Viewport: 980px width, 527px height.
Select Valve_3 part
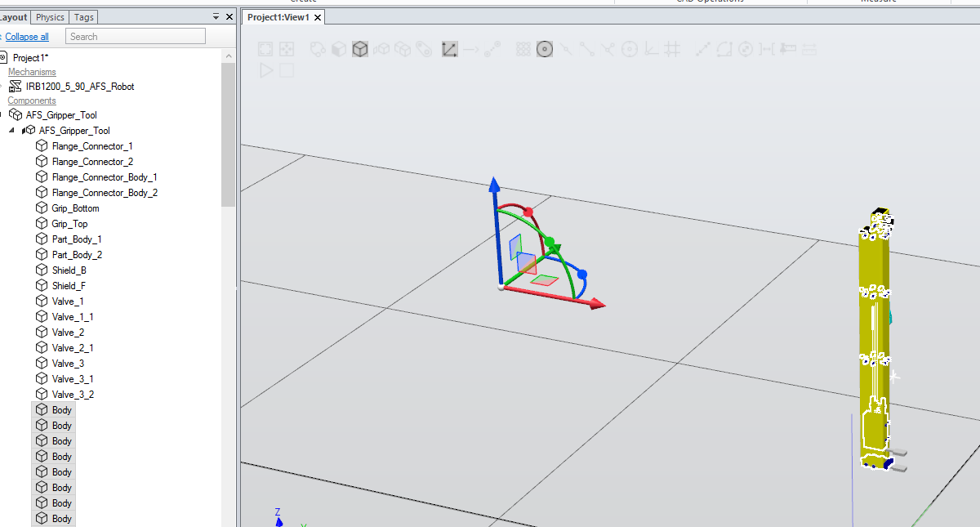pos(68,364)
